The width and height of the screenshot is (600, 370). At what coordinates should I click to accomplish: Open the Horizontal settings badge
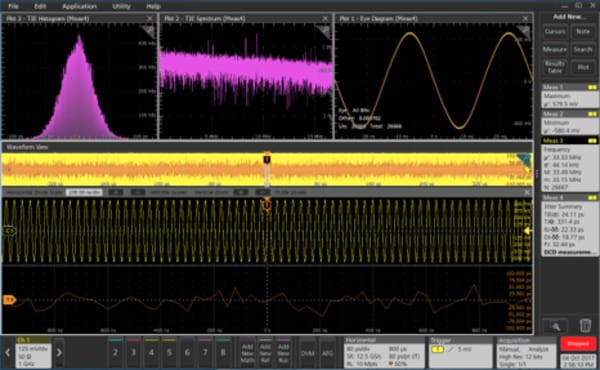tap(384, 352)
